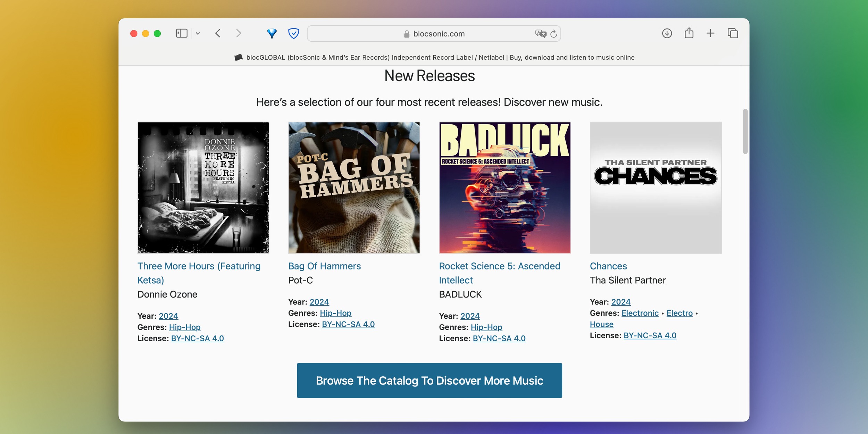Expand the browser tab dropdown arrow

pos(198,34)
